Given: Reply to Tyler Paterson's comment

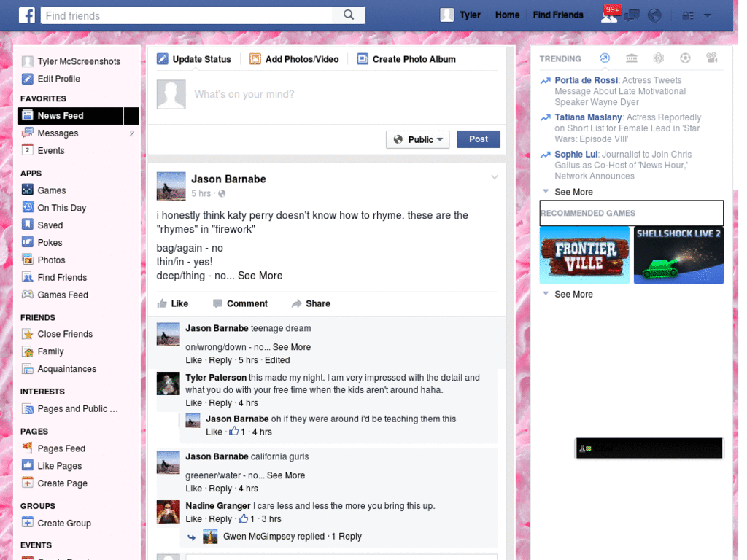Looking at the screenshot, I should pos(220,402).
